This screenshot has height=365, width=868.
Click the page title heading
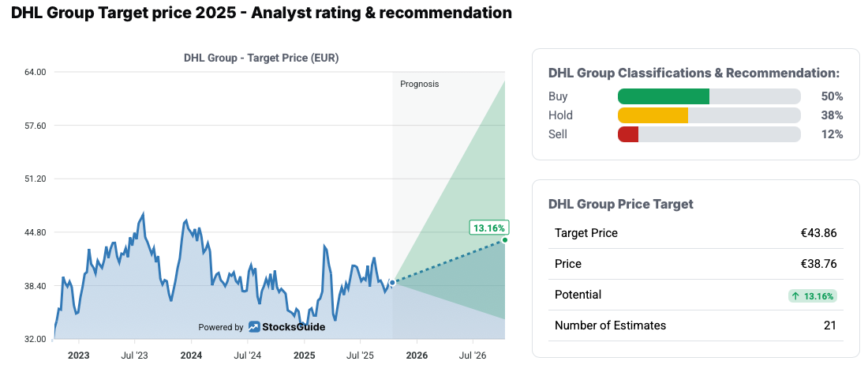pyautogui.click(x=261, y=13)
